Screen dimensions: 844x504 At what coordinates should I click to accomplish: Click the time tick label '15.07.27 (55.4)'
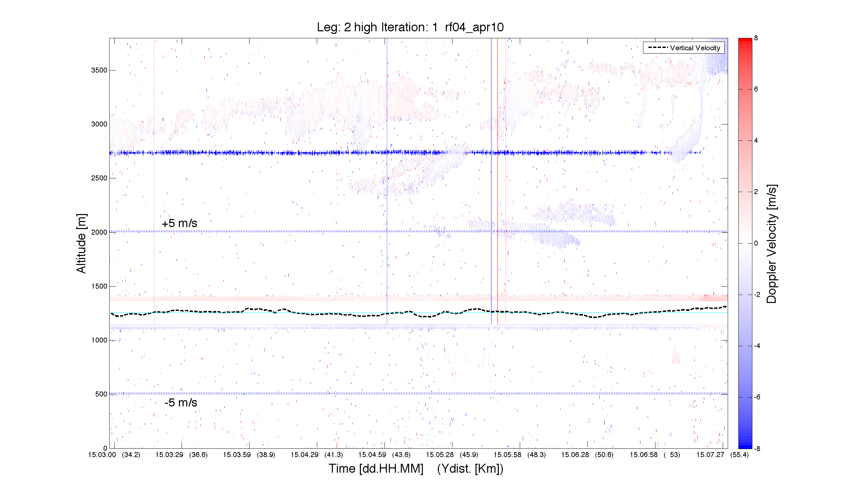click(723, 455)
